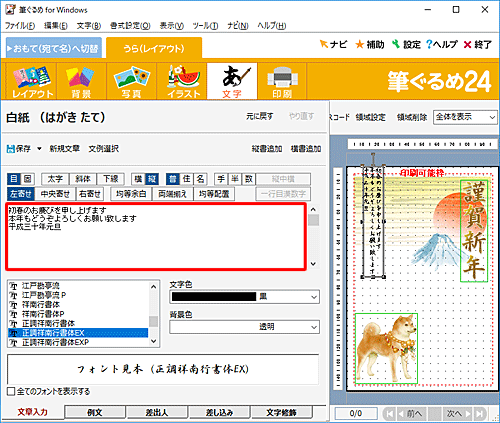Image resolution: width=500 pixels, height=423 pixels.
Task: Click 元に戻す undo button
Action: [x=260, y=116]
